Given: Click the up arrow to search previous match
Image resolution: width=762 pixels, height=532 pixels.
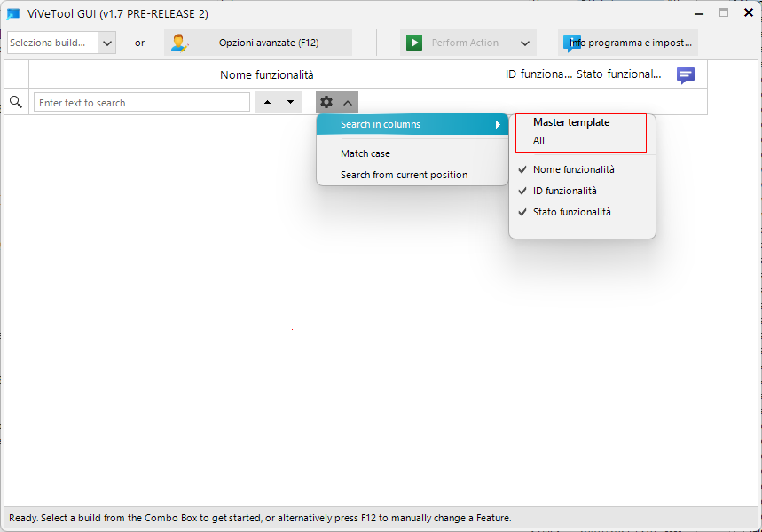Looking at the screenshot, I should pyautogui.click(x=267, y=101).
